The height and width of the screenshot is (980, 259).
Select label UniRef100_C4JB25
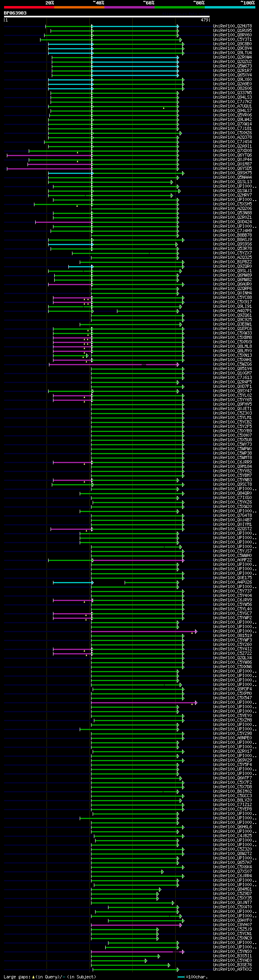point(232,836)
